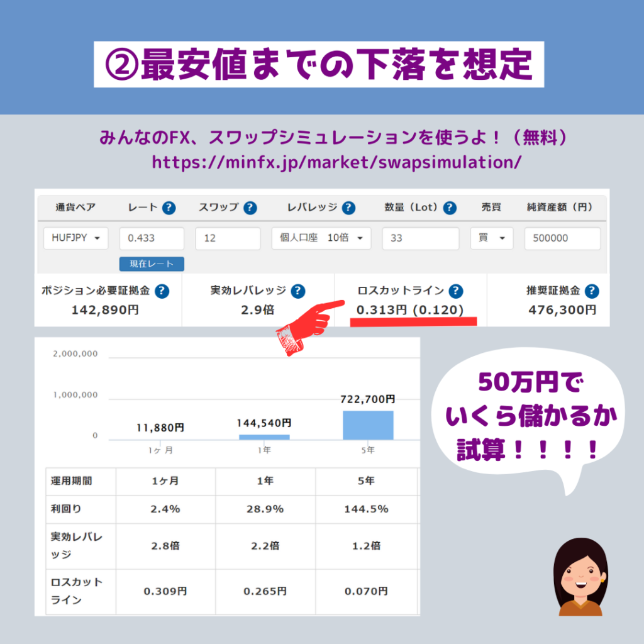The image size is (644, 644).
Task: Open the 売買 buy/sell dropdown
Action: click(492, 238)
